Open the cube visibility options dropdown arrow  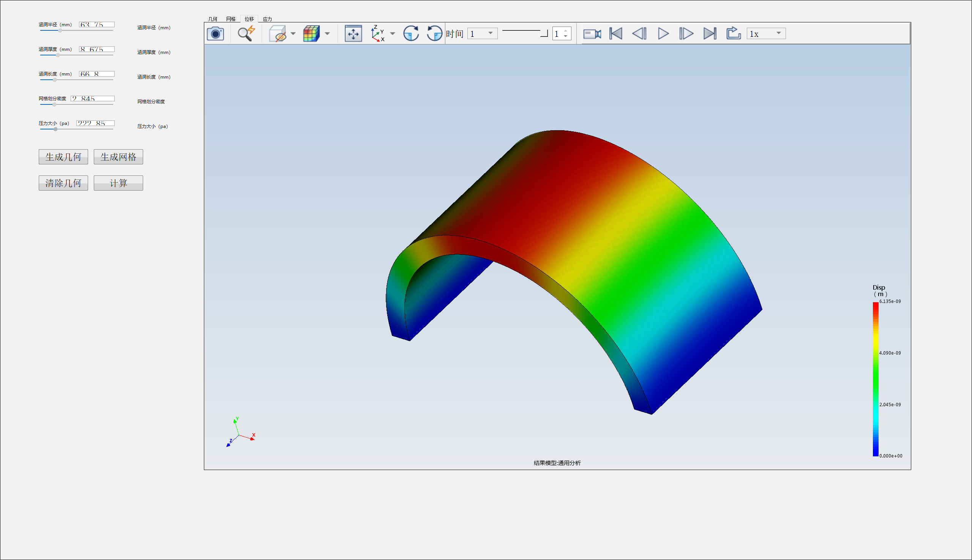pyautogui.click(x=293, y=34)
